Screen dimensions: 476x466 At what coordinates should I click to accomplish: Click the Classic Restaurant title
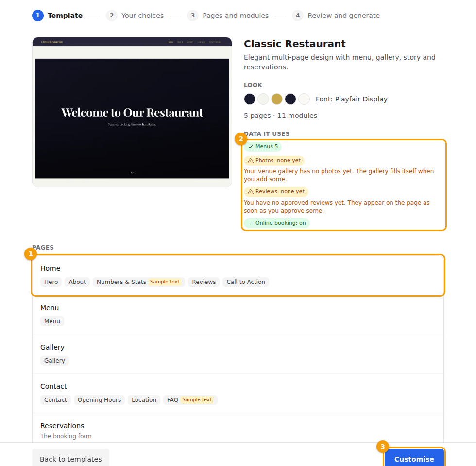pos(295,44)
